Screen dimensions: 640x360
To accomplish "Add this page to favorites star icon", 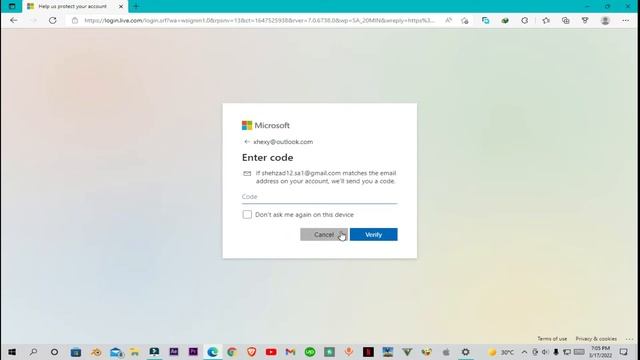I will click(464, 20).
